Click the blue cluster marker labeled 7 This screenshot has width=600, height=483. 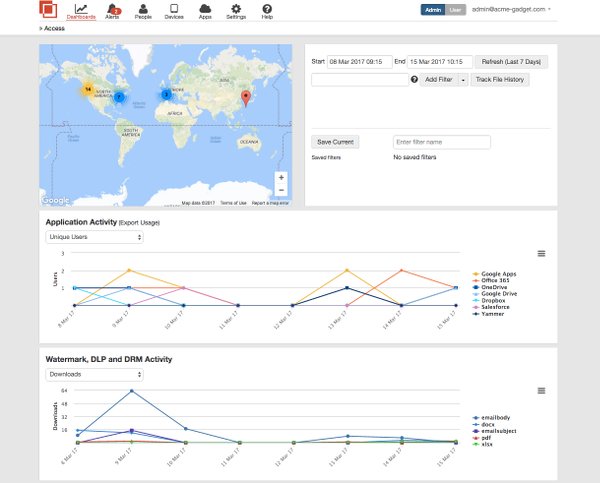[119, 97]
